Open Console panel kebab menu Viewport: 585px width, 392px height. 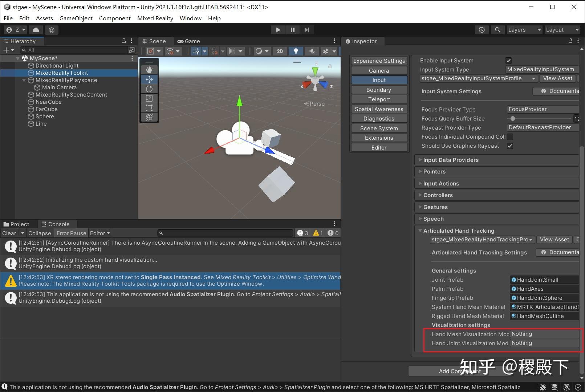pyautogui.click(x=334, y=224)
